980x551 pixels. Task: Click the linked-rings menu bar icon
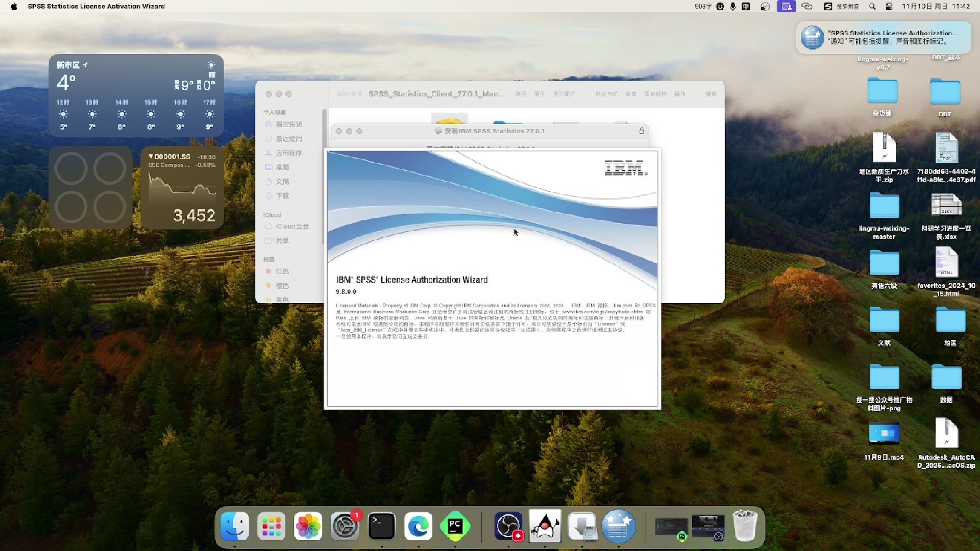(x=807, y=6)
